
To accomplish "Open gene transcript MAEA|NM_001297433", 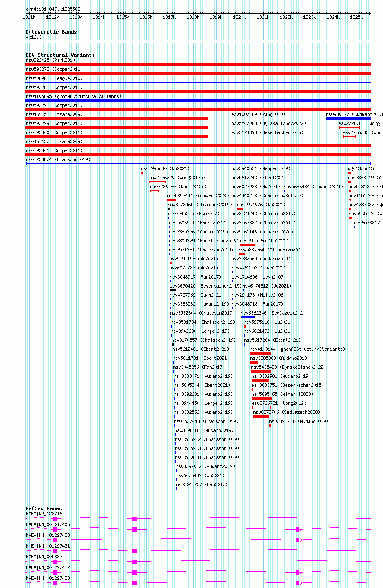I will 48,578.
